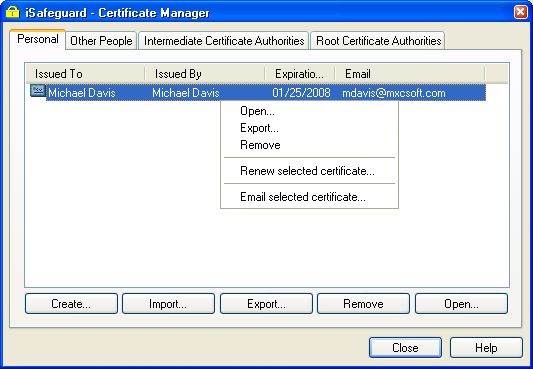Screen dimensions: 533x369
Task: Click the bottom Open... button
Action: click(461, 303)
